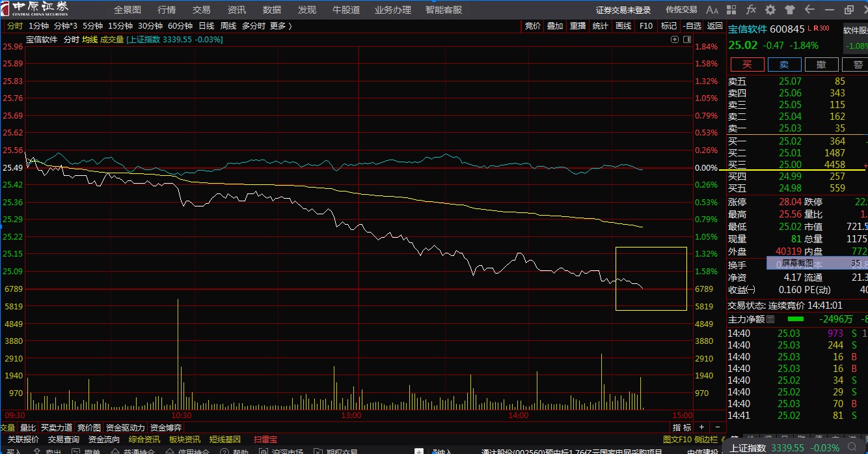Open the 智能客服 menu

pos(444,10)
